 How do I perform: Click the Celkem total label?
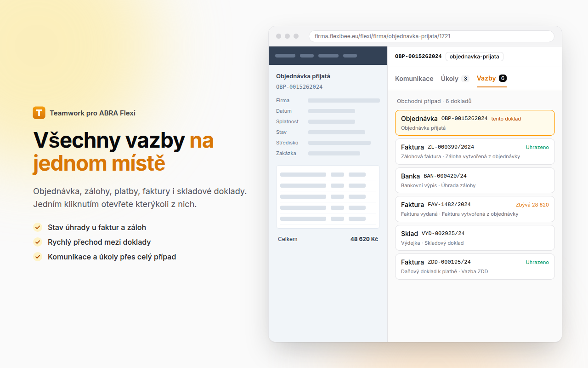coord(288,239)
